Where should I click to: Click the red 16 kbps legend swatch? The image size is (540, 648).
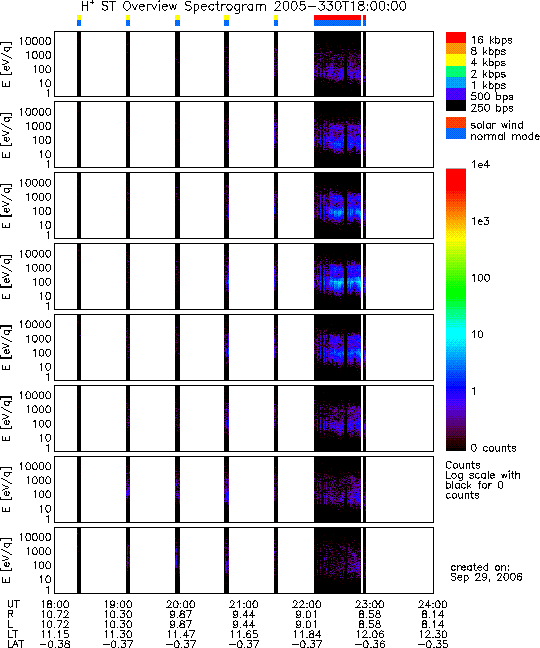click(x=456, y=38)
